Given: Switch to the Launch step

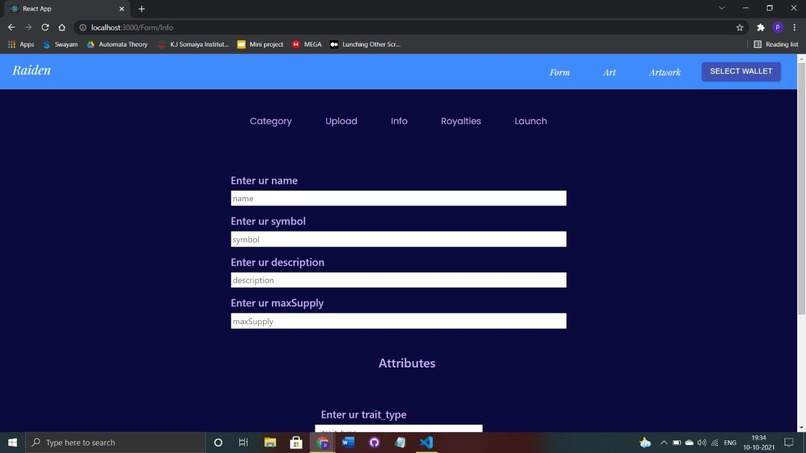Looking at the screenshot, I should click(531, 121).
